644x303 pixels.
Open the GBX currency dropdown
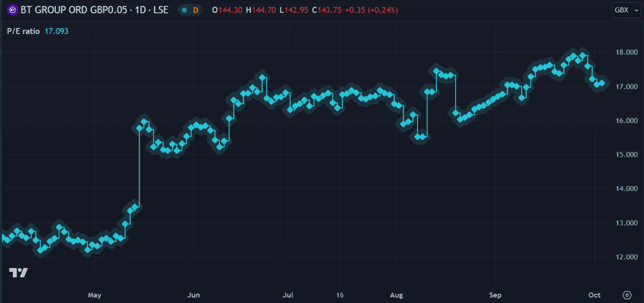pos(624,10)
